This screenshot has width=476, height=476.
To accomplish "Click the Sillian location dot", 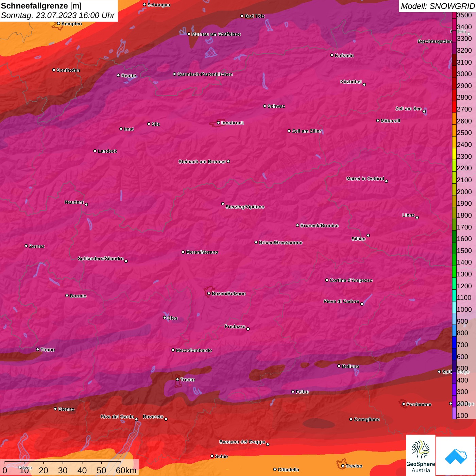I will 368,235.
